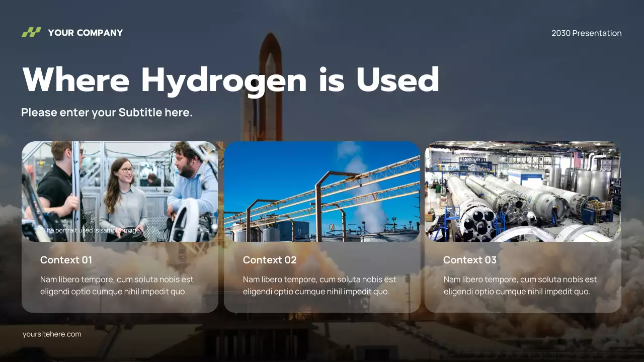
Task: Click the Context 03 heading
Action: point(469,260)
